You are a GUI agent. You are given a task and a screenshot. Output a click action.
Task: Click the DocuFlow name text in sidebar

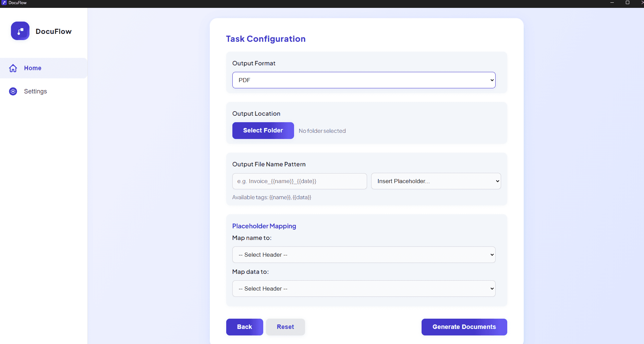pos(53,31)
